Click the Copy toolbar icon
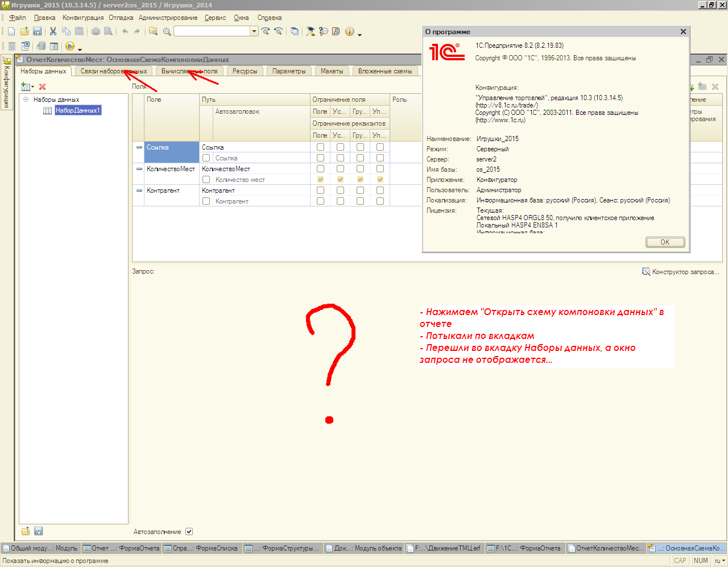 [x=67, y=31]
